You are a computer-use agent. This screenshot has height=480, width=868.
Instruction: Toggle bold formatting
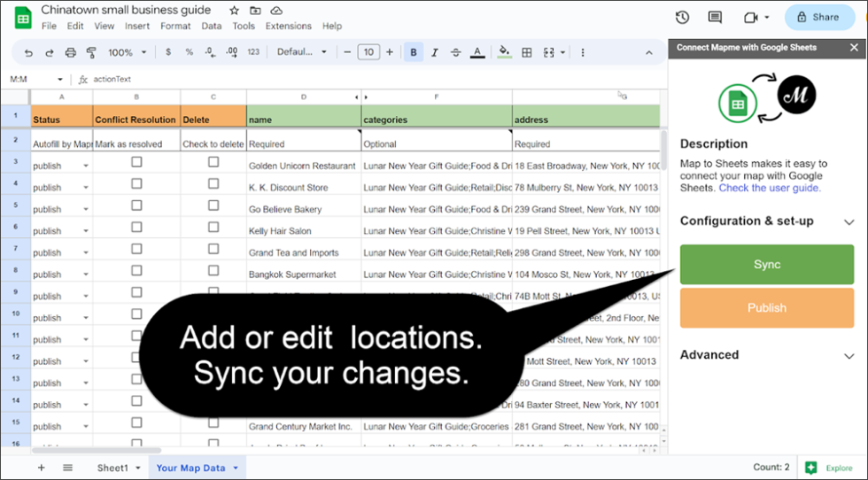coord(414,52)
